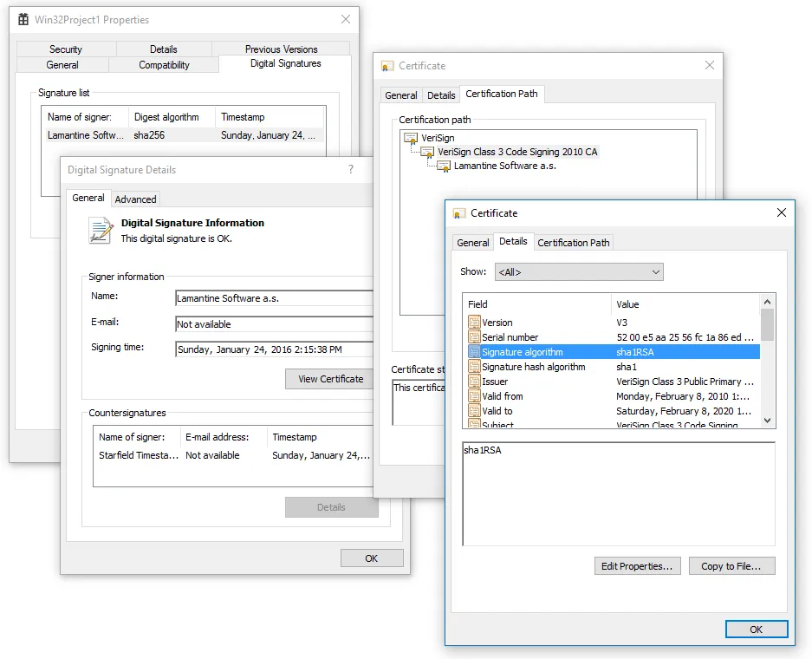Click the Digest algorithm column header
812x659 pixels.
[x=172, y=117]
